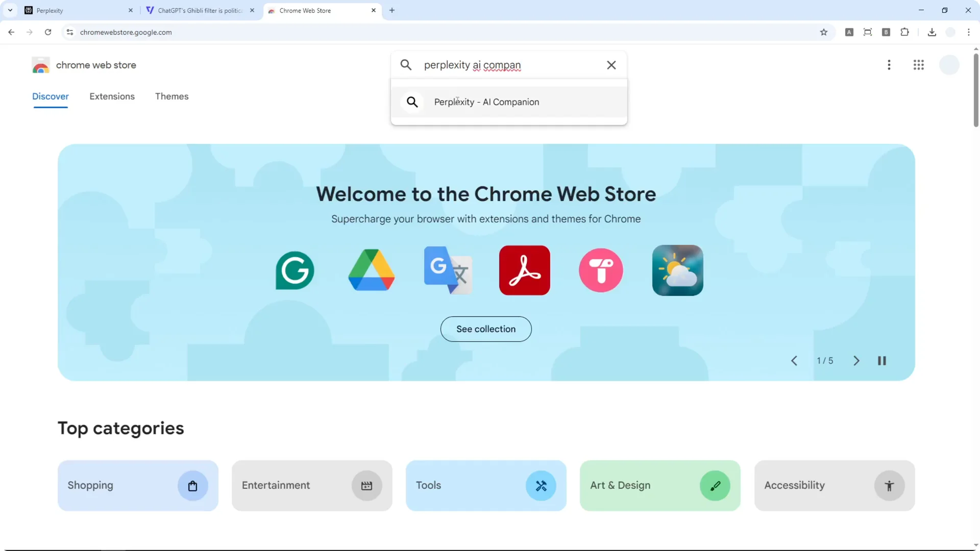Open the Google Drive icon in the collection

pos(371,270)
